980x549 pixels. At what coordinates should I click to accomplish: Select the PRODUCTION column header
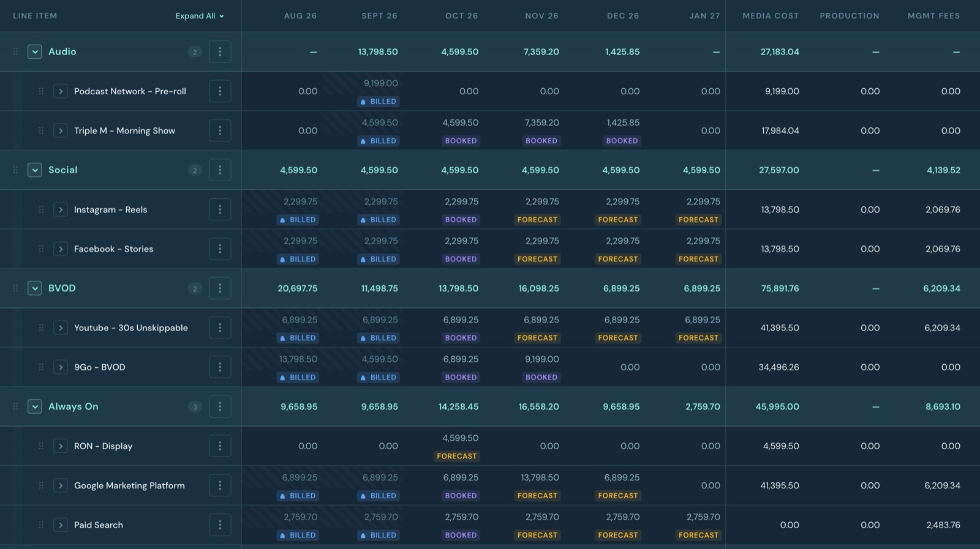(850, 16)
